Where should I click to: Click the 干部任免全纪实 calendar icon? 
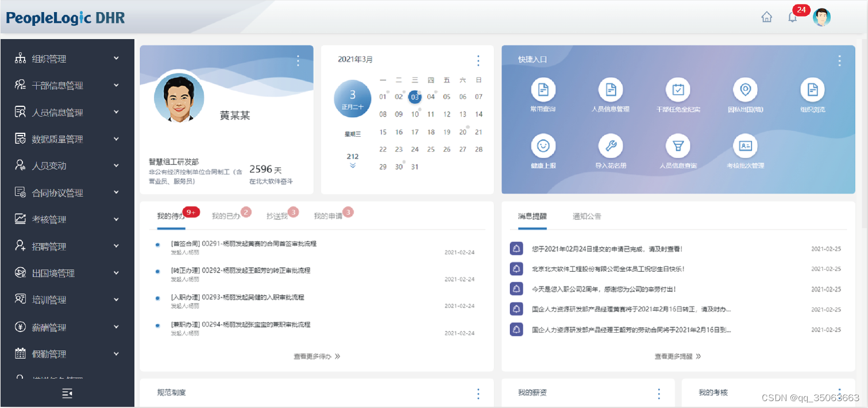click(678, 90)
